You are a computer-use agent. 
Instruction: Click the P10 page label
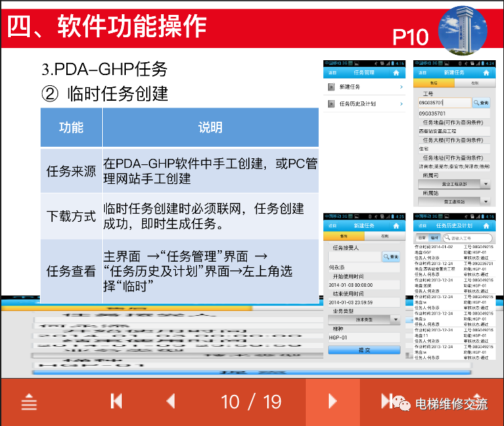(410, 37)
